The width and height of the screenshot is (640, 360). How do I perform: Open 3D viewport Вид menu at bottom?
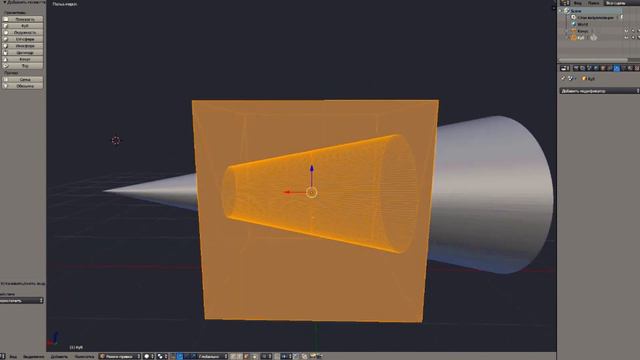[13, 356]
